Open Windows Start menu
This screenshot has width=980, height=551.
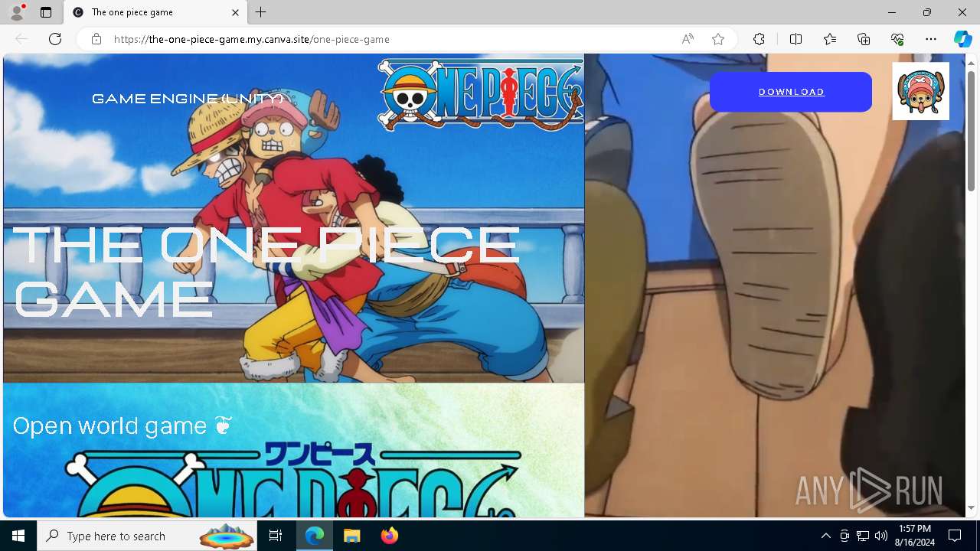click(18, 536)
